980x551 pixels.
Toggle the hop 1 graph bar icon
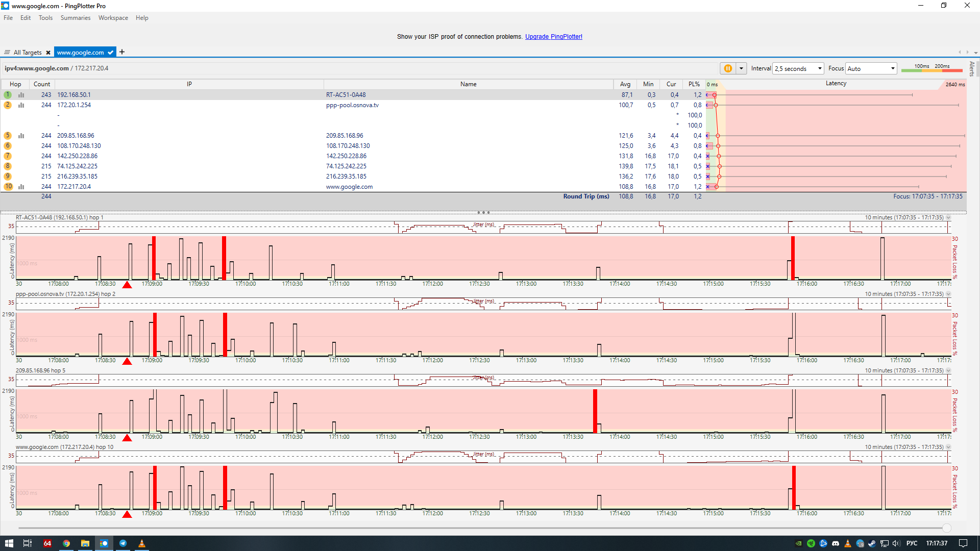click(21, 95)
